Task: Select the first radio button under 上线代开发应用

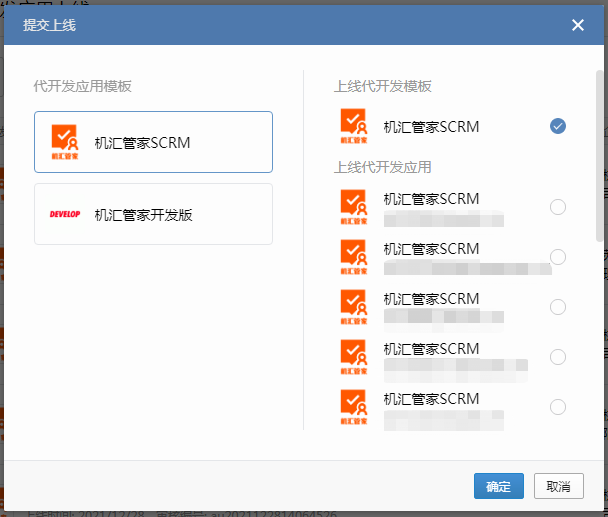Action: [558, 207]
